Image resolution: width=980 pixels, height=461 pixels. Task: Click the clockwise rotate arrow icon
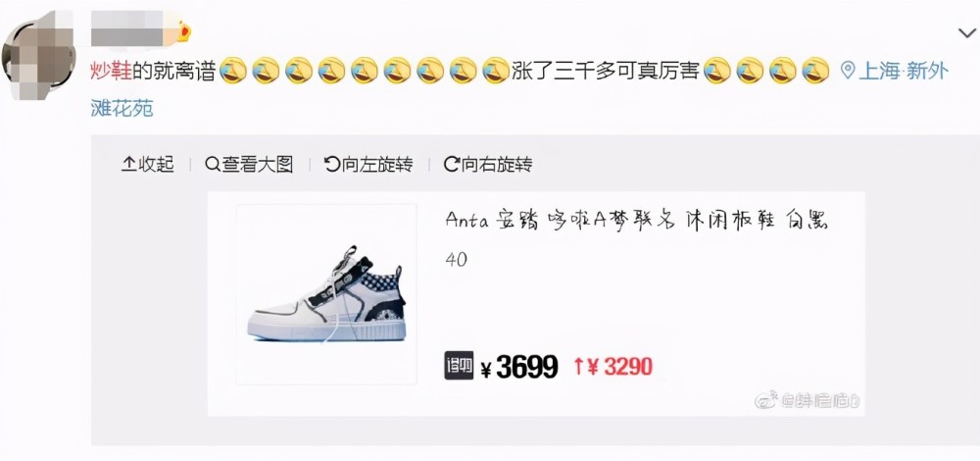tap(451, 165)
